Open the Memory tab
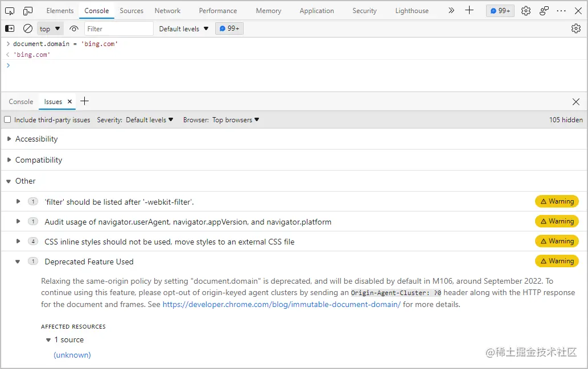The width and height of the screenshot is (588, 369). point(269,11)
